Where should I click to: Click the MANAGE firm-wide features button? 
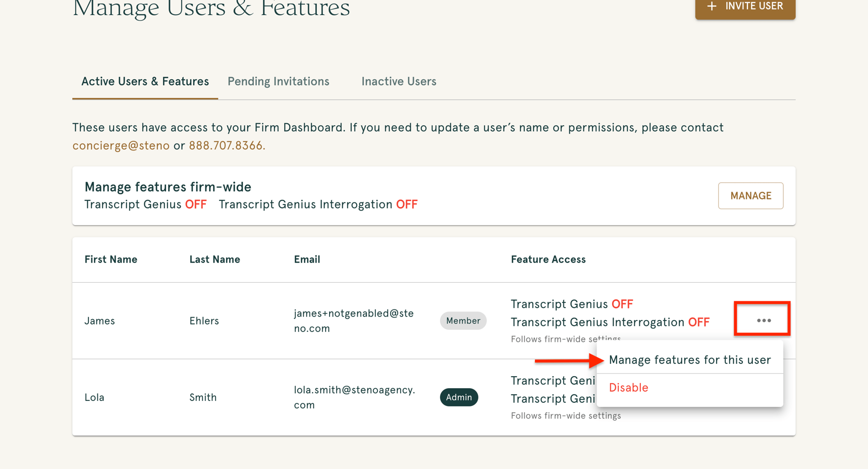(750, 195)
